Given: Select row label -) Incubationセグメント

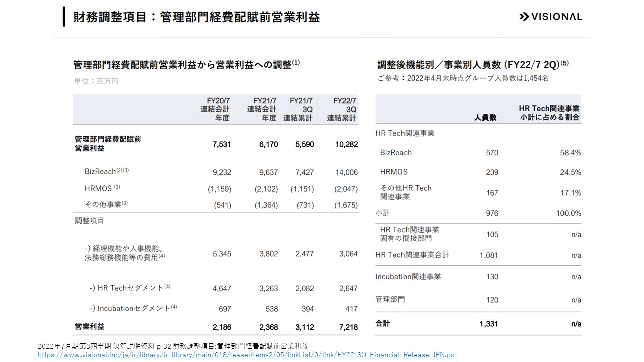Looking at the screenshot, I should click(133, 308).
